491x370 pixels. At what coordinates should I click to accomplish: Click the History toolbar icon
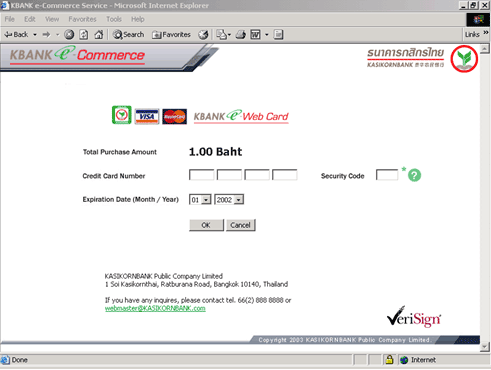[x=203, y=34]
